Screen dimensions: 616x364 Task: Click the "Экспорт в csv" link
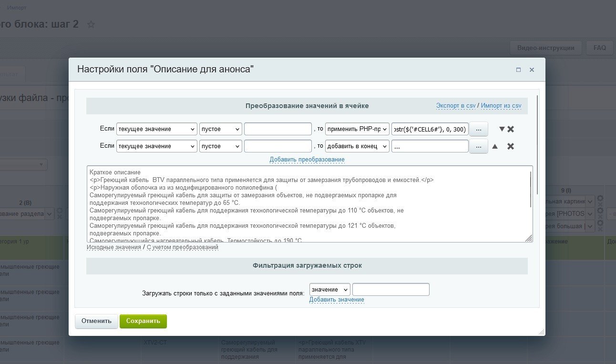(455, 106)
